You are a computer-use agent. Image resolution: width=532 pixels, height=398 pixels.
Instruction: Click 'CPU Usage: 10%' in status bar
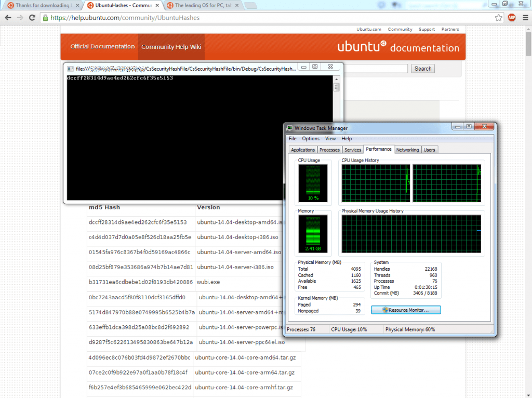(x=349, y=329)
